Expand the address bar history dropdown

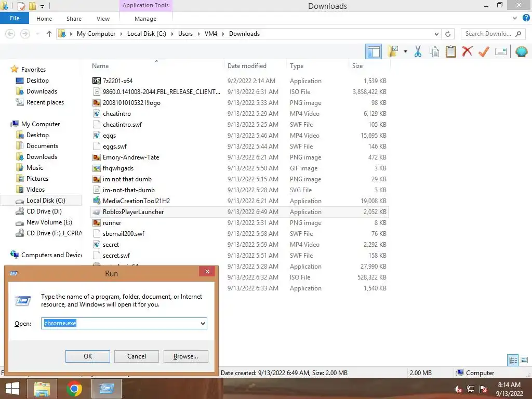coord(436,34)
